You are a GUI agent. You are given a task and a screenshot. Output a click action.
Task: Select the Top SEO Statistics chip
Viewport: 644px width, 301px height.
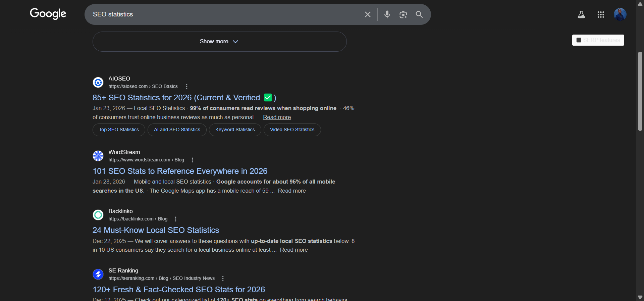(119, 130)
